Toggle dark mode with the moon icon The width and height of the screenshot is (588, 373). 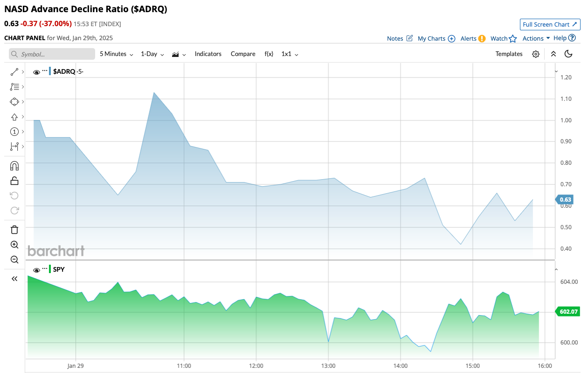pyautogui.click(x=568, y=54)
